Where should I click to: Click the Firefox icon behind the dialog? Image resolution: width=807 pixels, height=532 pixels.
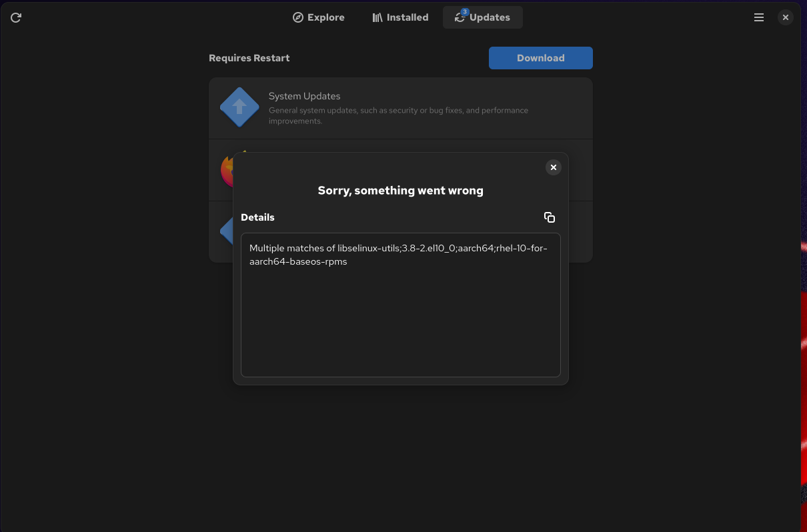click(x=227, y=169)
